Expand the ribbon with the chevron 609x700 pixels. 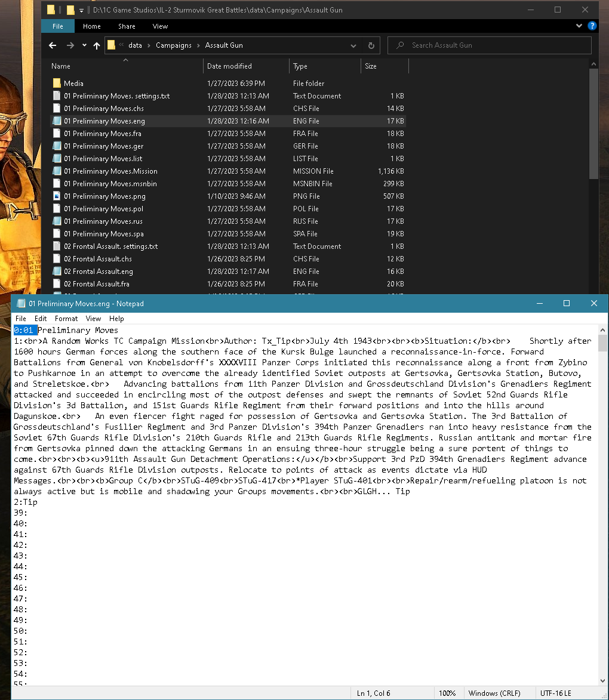click(x=579, y=26)
